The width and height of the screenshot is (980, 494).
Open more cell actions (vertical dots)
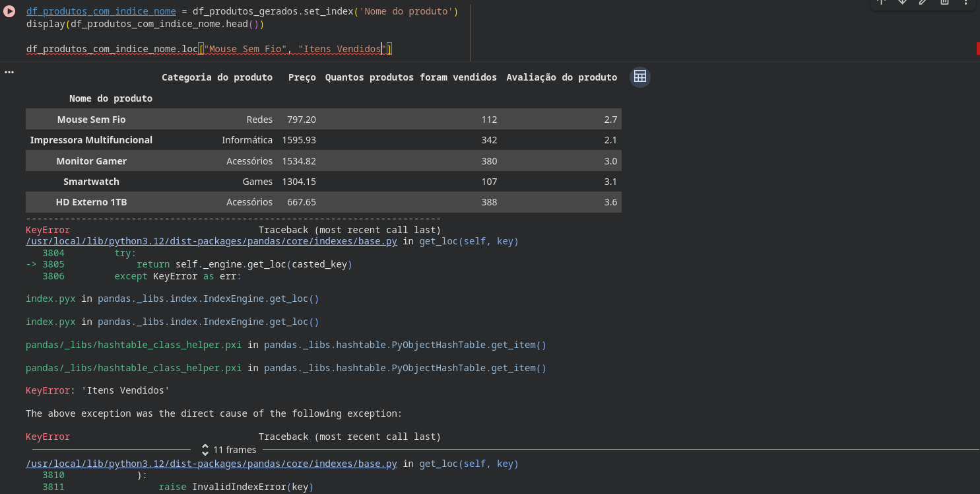tap(965, 2)
